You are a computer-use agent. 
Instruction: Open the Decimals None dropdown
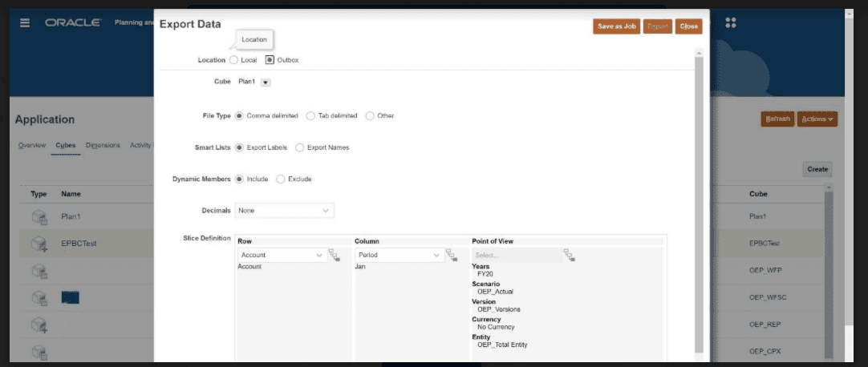[x=285, y=211]
